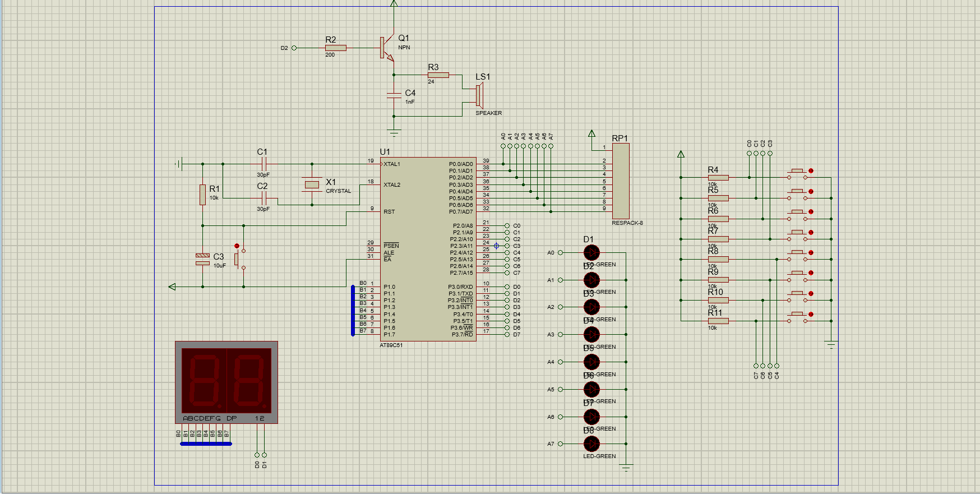Select LED D1 symbol
The height and width of the screenshot is (494, 980).
click(591, 253)
